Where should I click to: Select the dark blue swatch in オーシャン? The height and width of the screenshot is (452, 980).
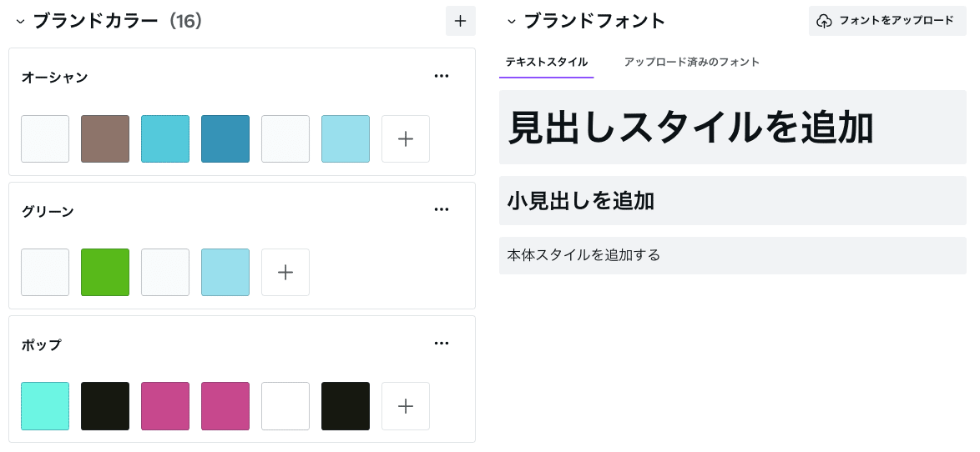point(225,138)
